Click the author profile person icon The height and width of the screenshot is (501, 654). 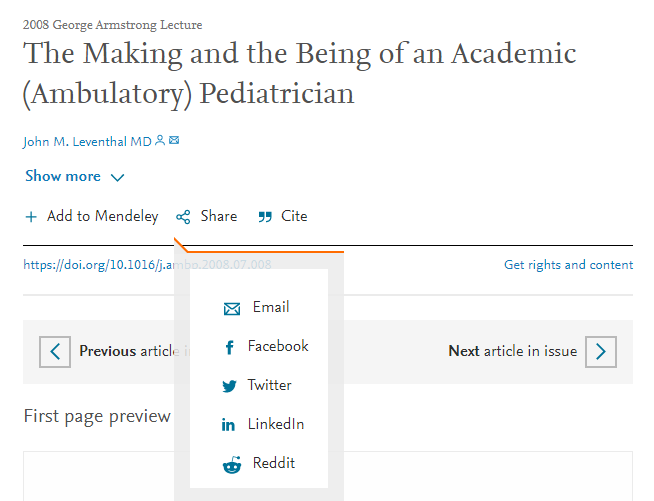[x=160, y=141]
